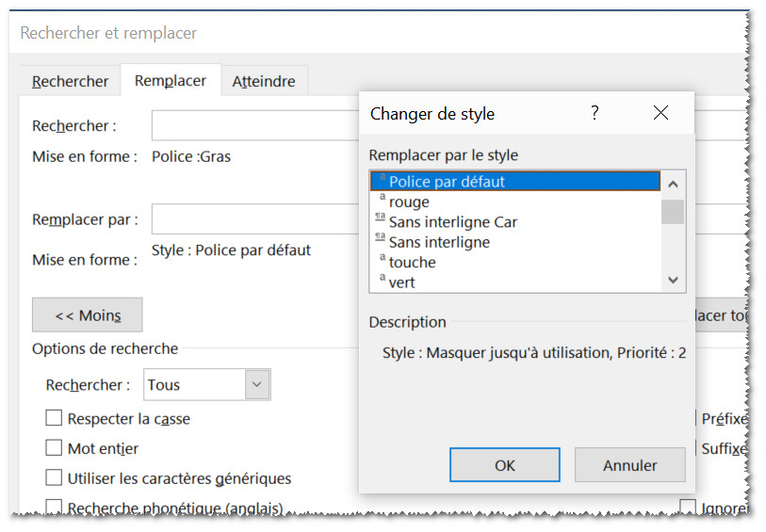The image size is (766, 532).
Task: Check 'Utiliser les caractères génériques'
Action: pyautogui.click(x=55, y=478)
